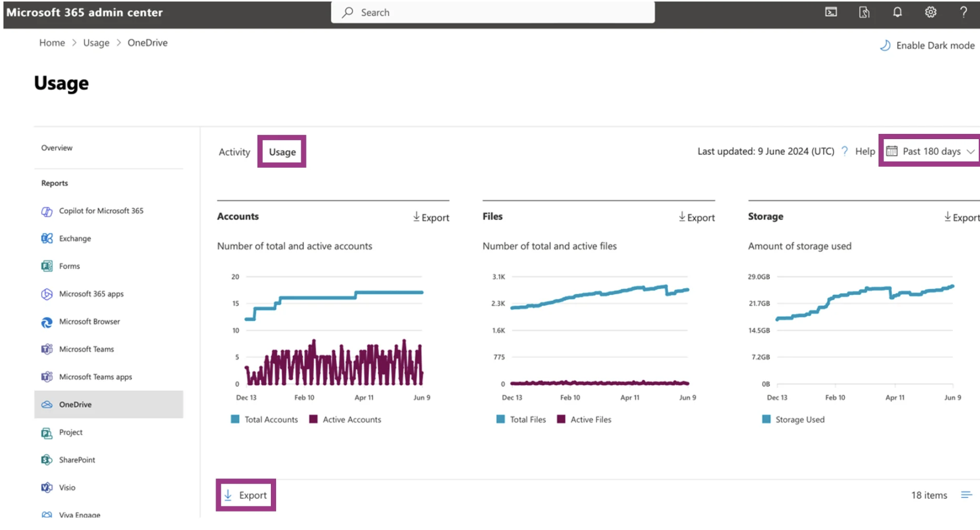The width and height of the screenshot is (980, 530).
Task: Click the help question icon beside Last updated
Action: (x=844, y=151)
